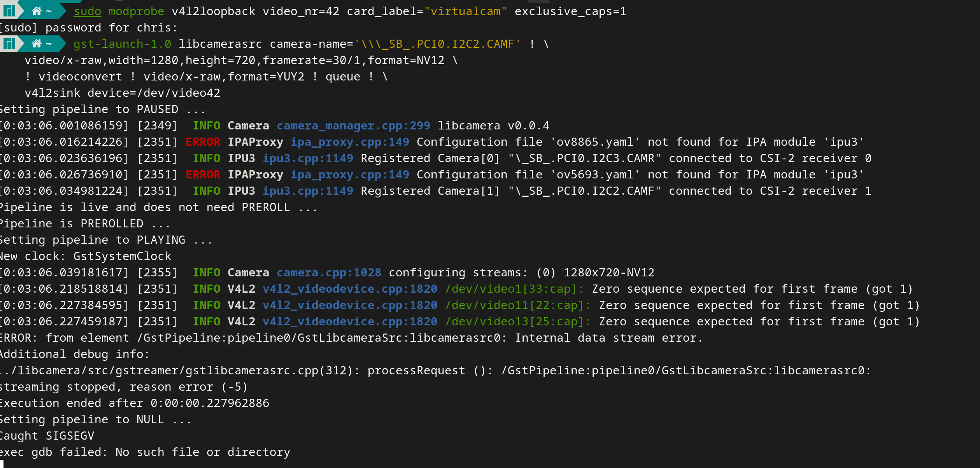Click 'exclusive_caps=1' argument
980x468 pixels.
pos(570,12)
